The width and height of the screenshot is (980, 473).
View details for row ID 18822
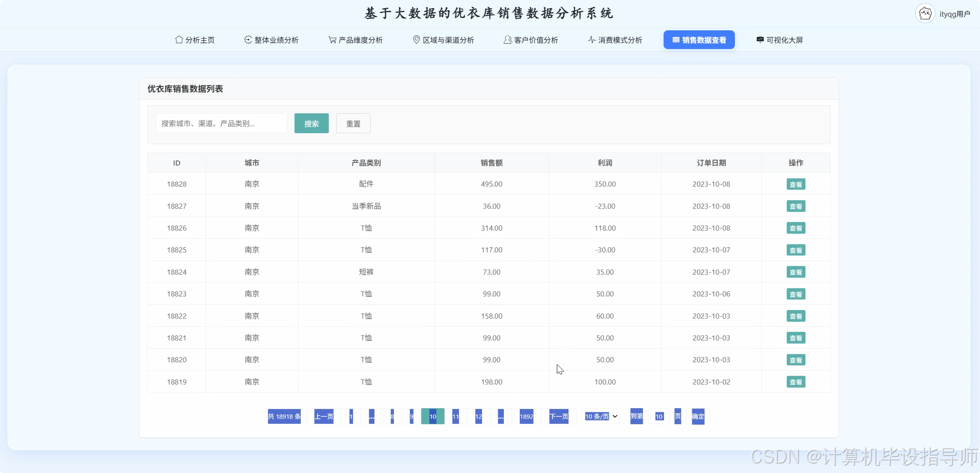(x=796, y=316)
